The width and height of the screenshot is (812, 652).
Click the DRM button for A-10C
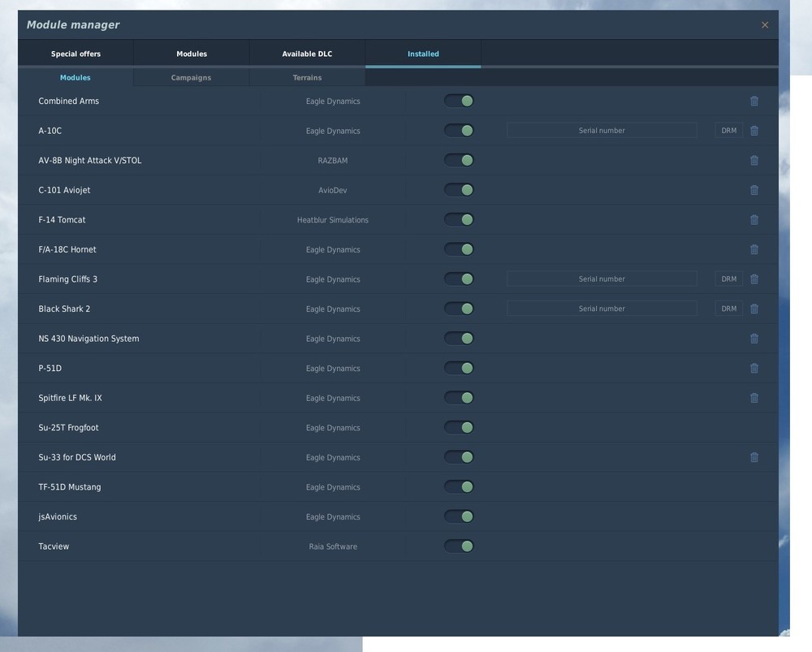pyautogui.click(x=728, y=131)
